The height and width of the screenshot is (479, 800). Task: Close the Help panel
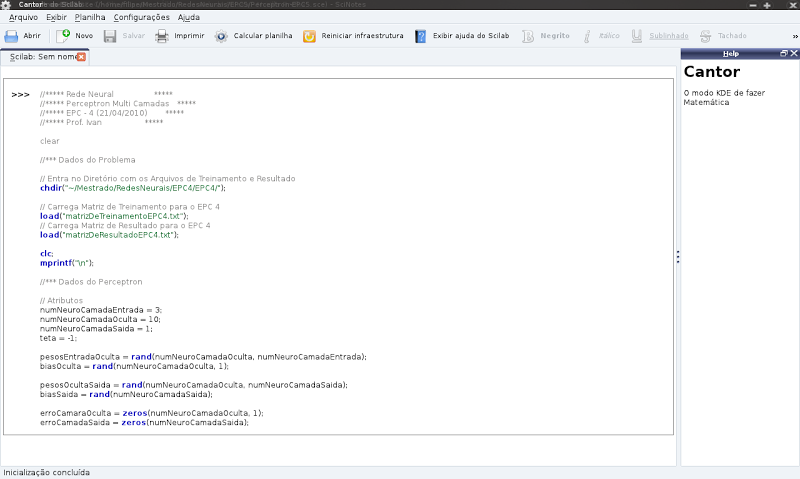click(x=794, y=53)
